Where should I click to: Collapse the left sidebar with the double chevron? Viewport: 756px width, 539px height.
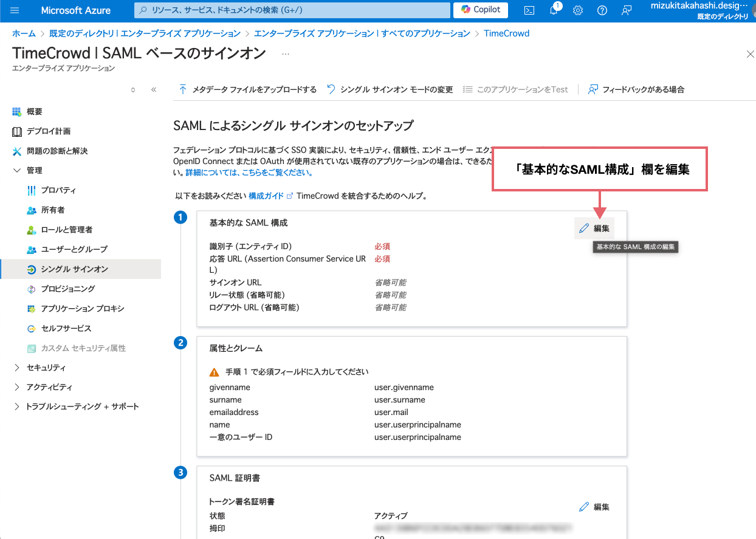pyautogui.click(x=154, y=89)
